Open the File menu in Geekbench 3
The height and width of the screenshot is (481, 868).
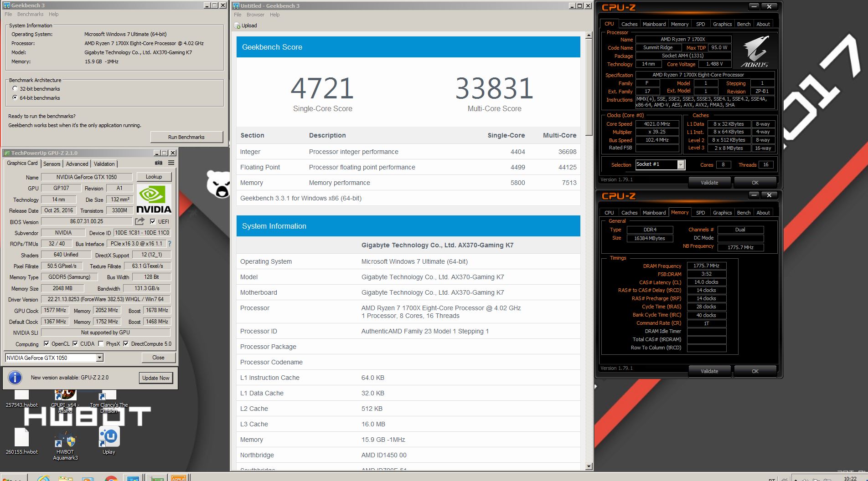click(8, 14)
